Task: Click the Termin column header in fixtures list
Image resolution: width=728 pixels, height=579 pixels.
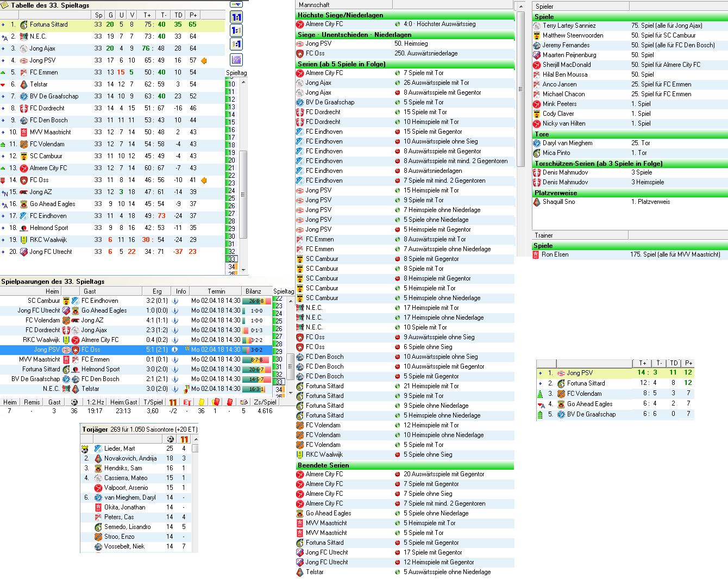Action: [216, 291]
